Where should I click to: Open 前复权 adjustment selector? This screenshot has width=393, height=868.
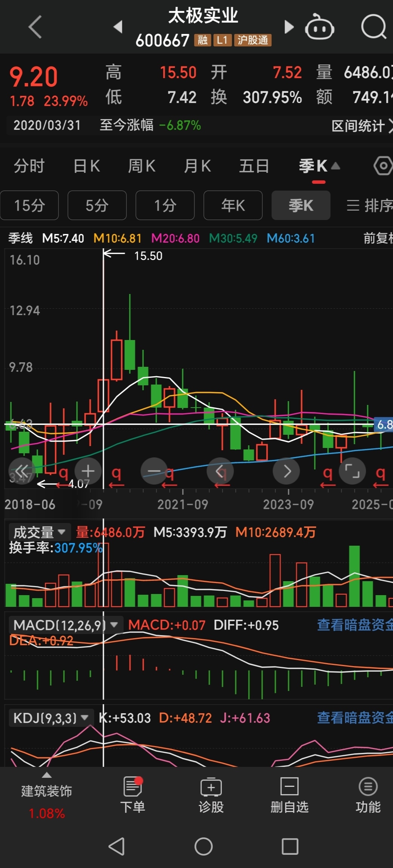(x=378, y=238)
